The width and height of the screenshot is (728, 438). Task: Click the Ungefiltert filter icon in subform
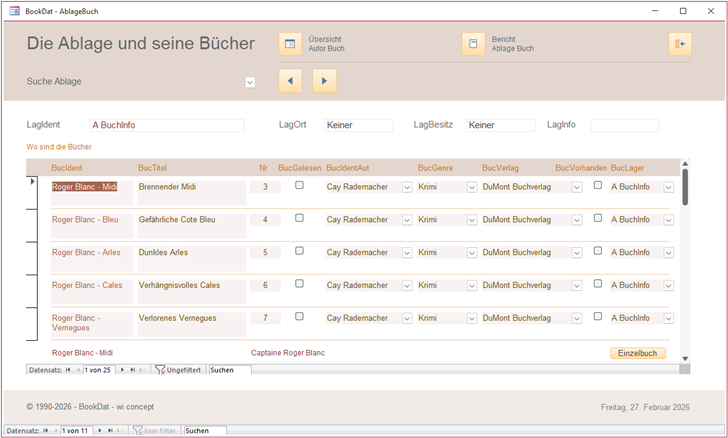(160, 369)
